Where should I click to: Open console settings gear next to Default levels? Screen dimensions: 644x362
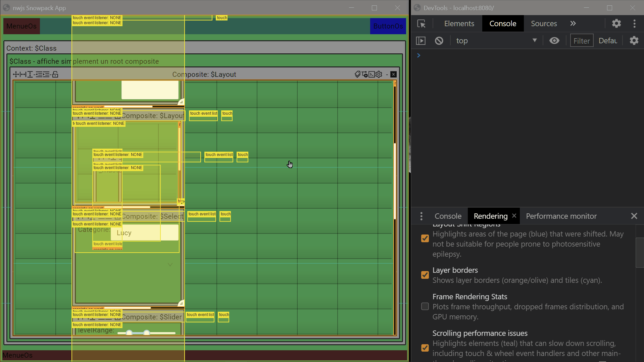(634, 41)
